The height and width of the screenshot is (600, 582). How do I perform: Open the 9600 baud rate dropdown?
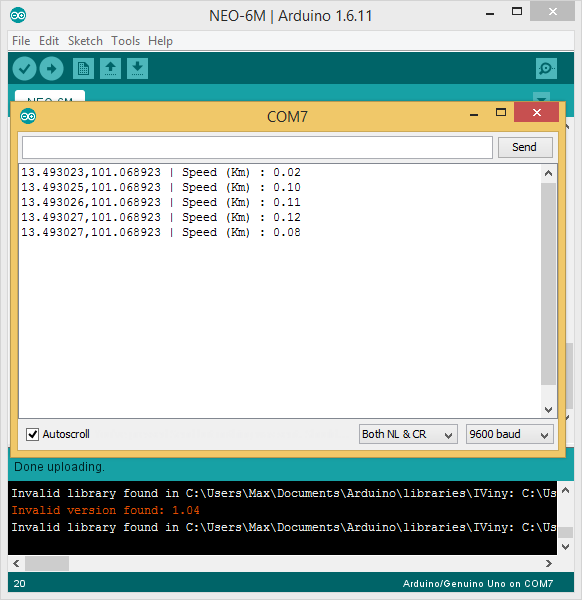[x=510, y=434]
